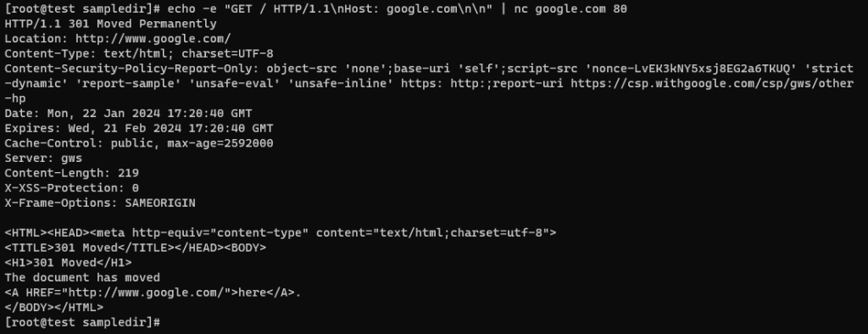Click the closing /BODY /HTML line

coord(53,308)
